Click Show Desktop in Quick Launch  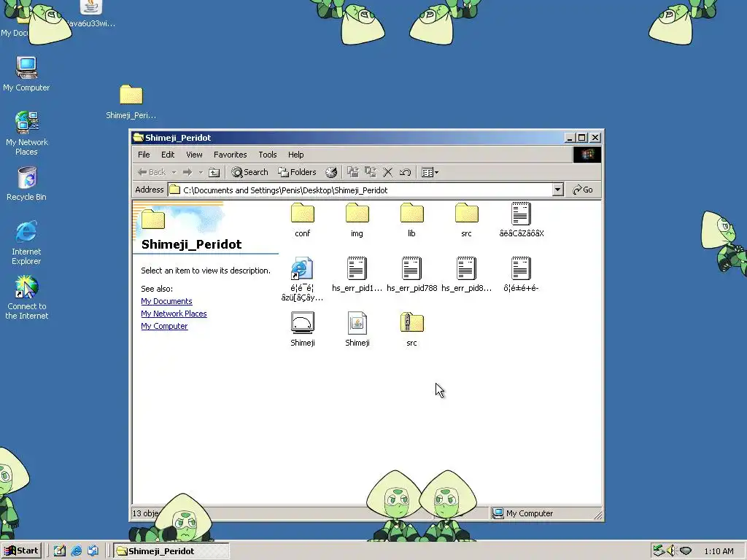(x=60, y=551)
